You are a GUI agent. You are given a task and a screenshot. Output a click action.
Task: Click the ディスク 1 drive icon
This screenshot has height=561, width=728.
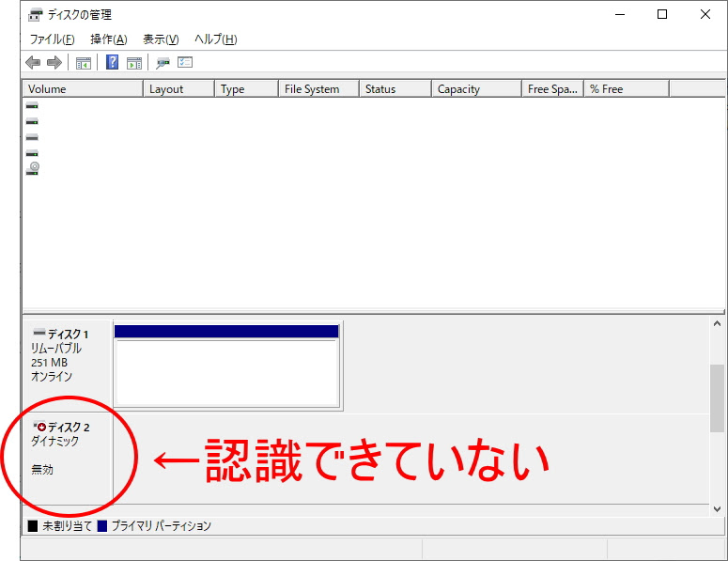coord(39,333)
